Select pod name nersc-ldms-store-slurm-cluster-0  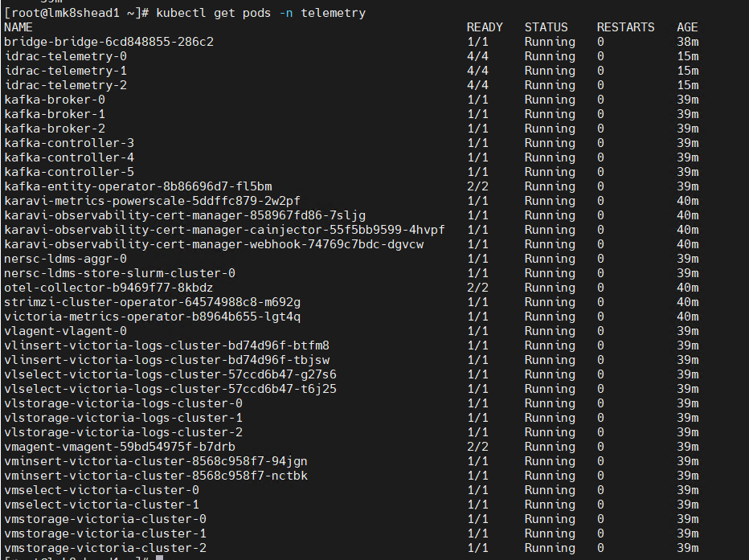(x=120, y=273)
